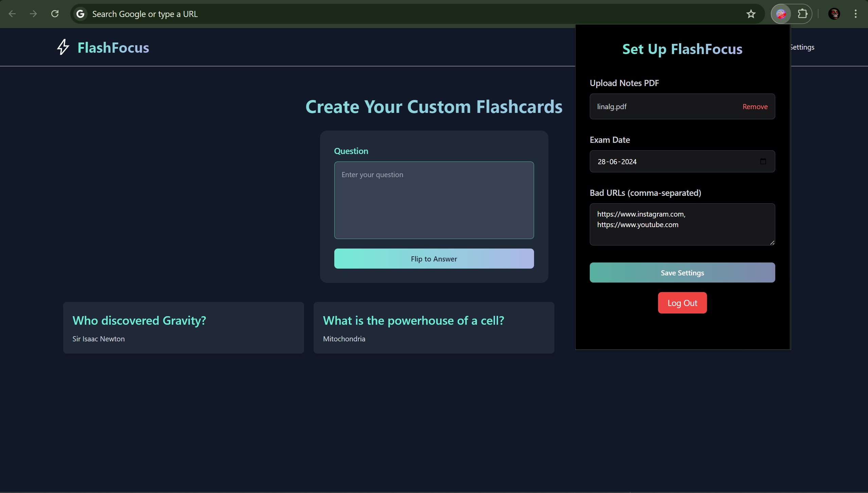Click the browser reload button
868x493 pixels.
(x=55, y=14)
